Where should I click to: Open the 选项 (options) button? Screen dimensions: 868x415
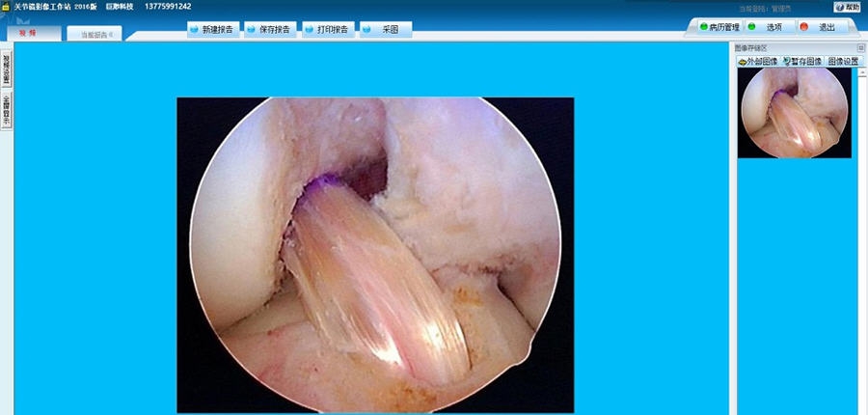tap(770, 27)
